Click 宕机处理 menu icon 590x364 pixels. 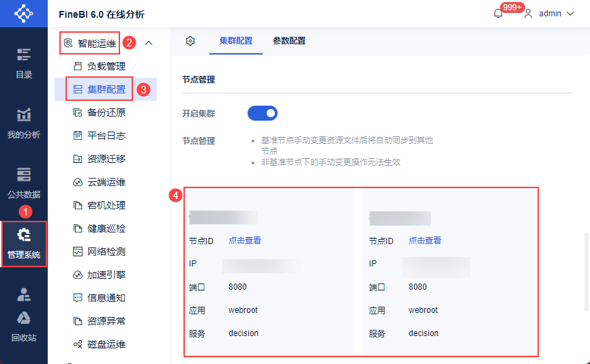tap(78, 205)
